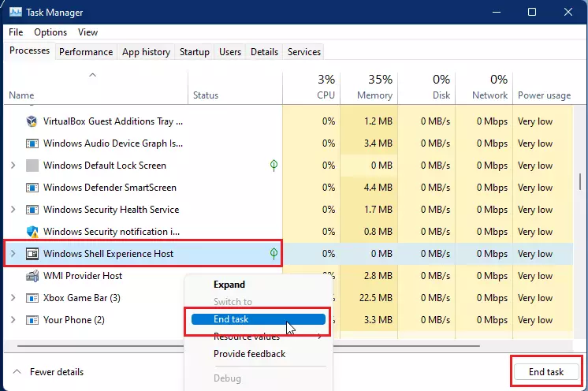Open the View menu
Viewport: 588px width, 391px height.
(x=87, y=32)
